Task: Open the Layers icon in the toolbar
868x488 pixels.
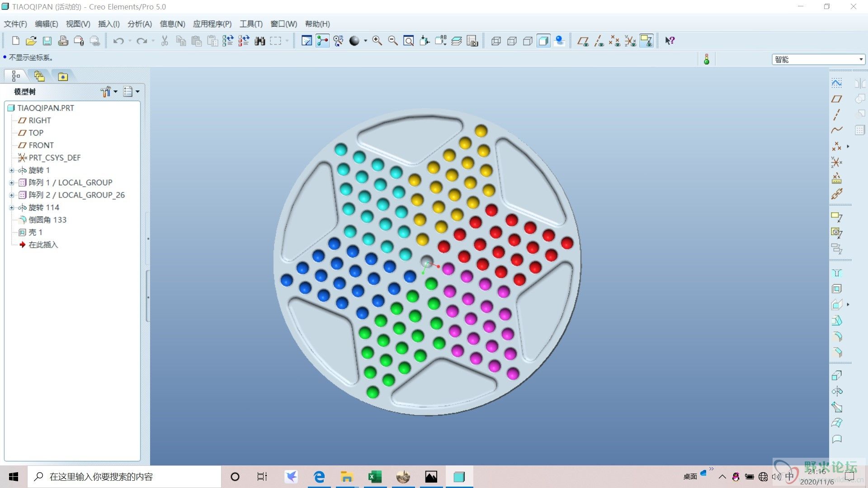Action: click(x=457, y=41)
